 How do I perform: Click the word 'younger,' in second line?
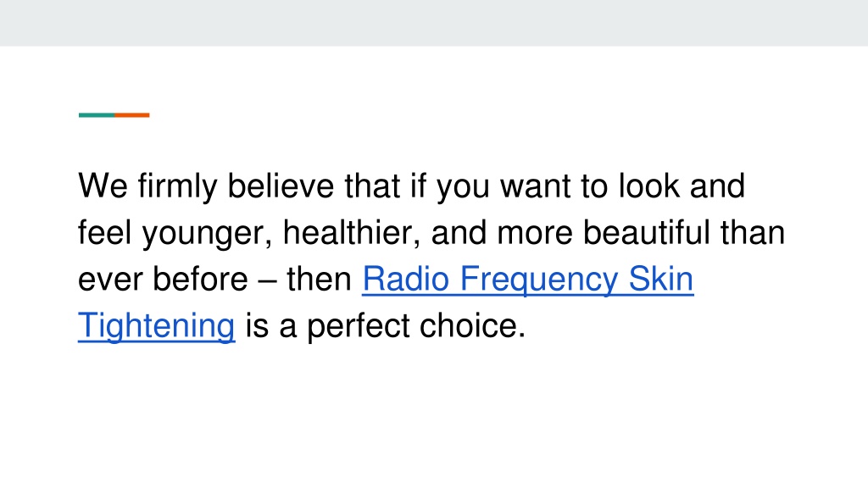tap(208, 234)
